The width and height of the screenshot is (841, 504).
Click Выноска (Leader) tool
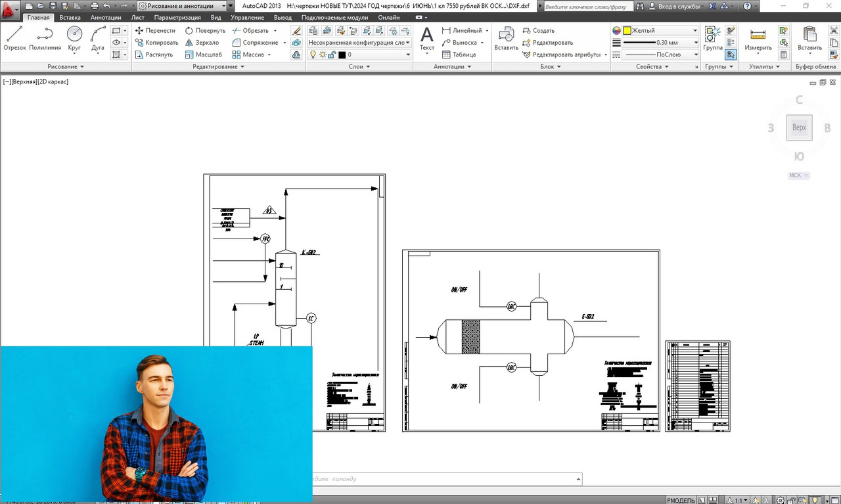459,43
